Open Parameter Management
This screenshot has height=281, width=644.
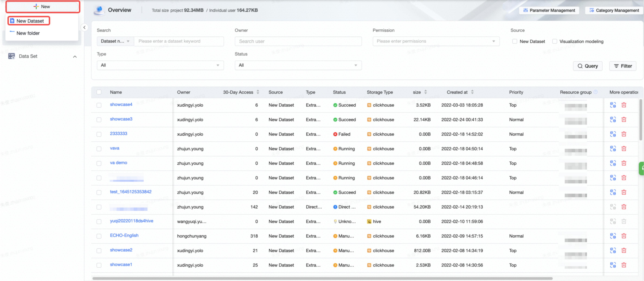tap(549, 10)
